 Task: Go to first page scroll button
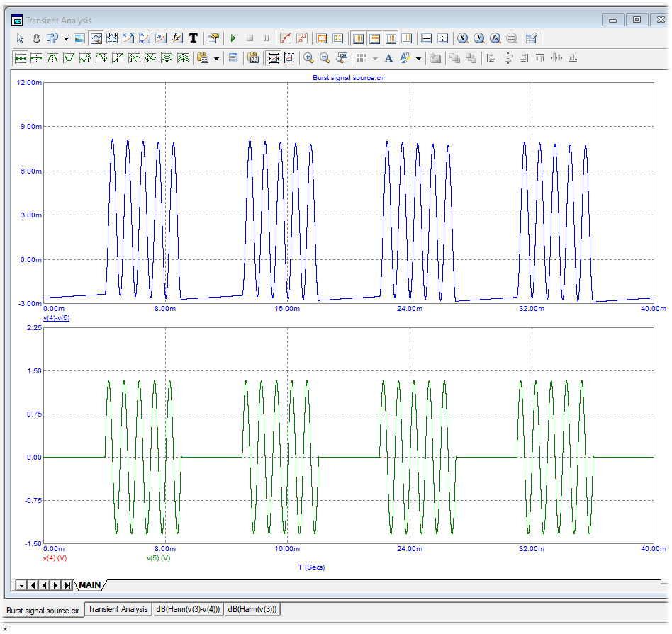click(32, 585)
